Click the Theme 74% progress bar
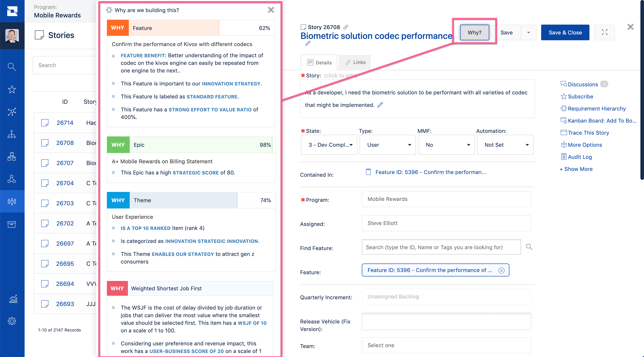 click(x=191, y=200)
